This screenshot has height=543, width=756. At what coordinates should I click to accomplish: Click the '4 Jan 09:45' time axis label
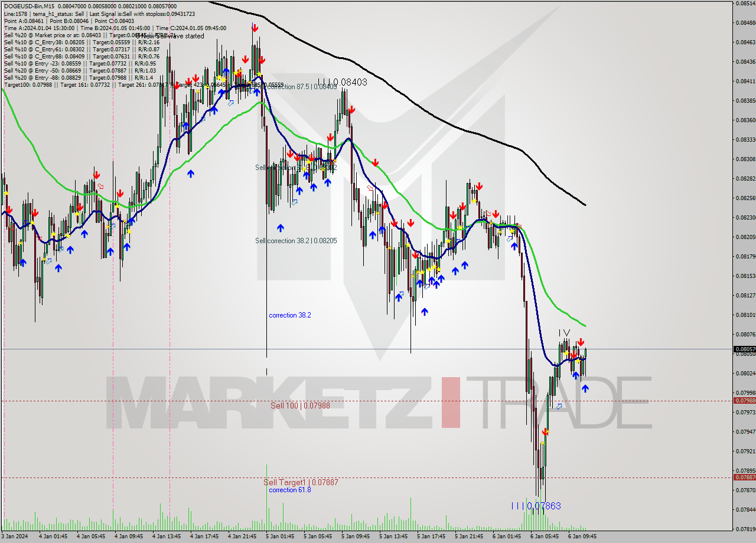click(128, 537)
